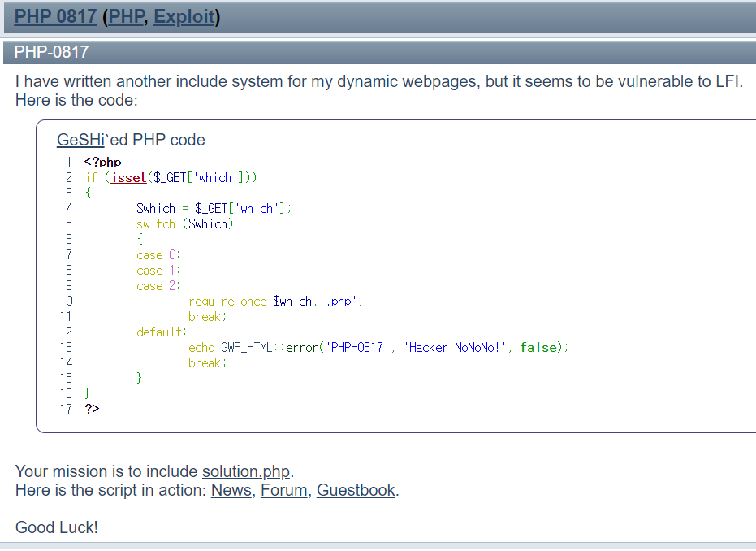This screenshot has width=756, height=551.
Task: Open the Forum script link
Action: click(284, 490)
